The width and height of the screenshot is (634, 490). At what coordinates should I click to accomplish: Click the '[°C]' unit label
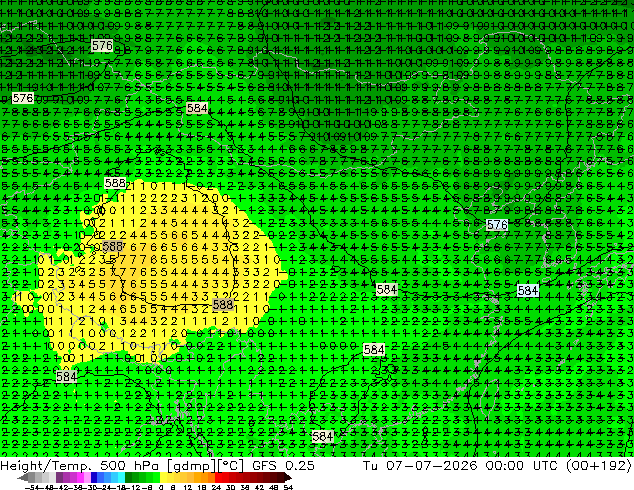pyautogui.click(x=230, y=466)
